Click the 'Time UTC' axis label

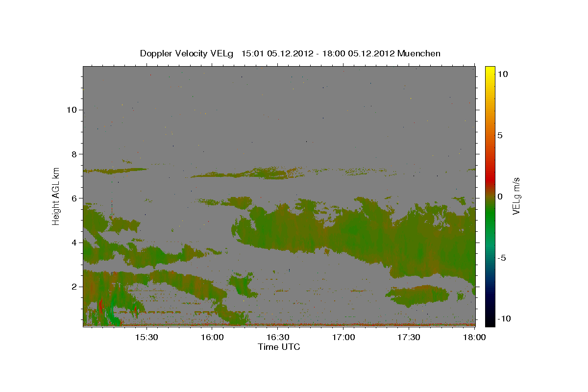click(x=279, y=347)
